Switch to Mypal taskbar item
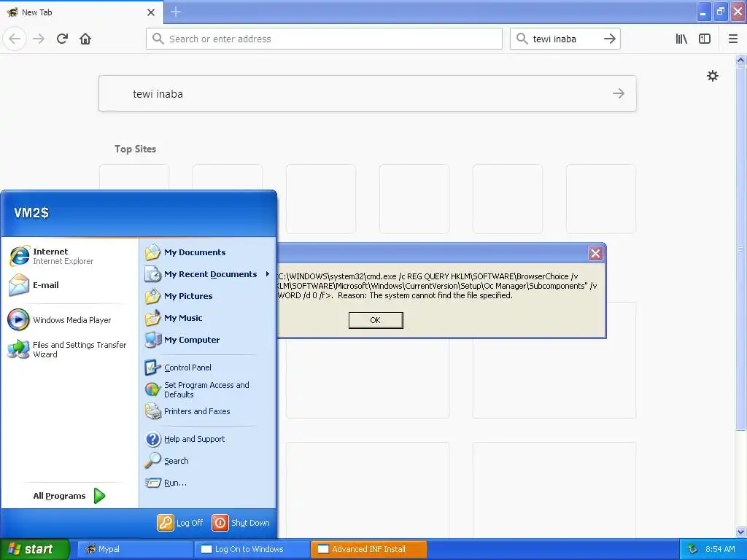Image resolution: width=747 pixels, height=560 pixels. [135, 549]
